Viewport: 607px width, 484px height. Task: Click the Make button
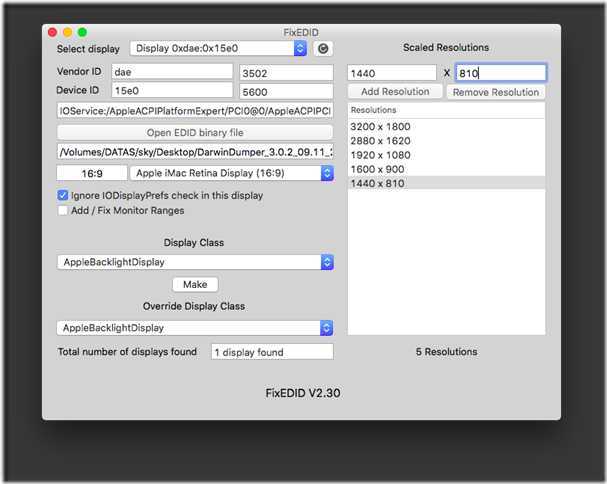click(195, 285)
